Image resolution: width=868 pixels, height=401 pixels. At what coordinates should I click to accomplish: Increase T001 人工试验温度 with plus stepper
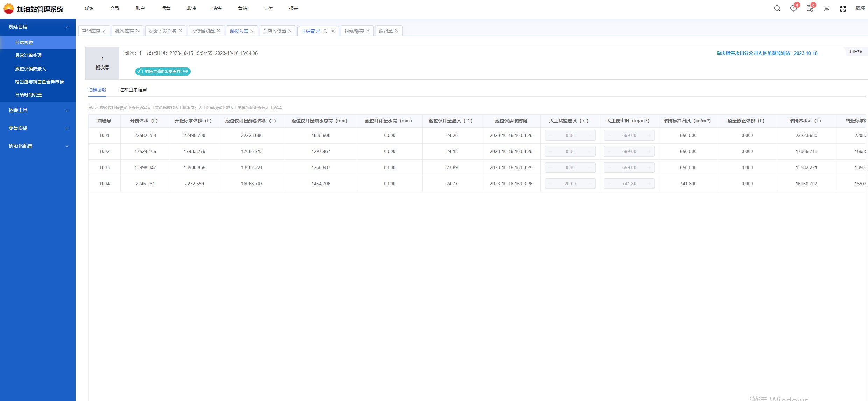click(590, 135)
